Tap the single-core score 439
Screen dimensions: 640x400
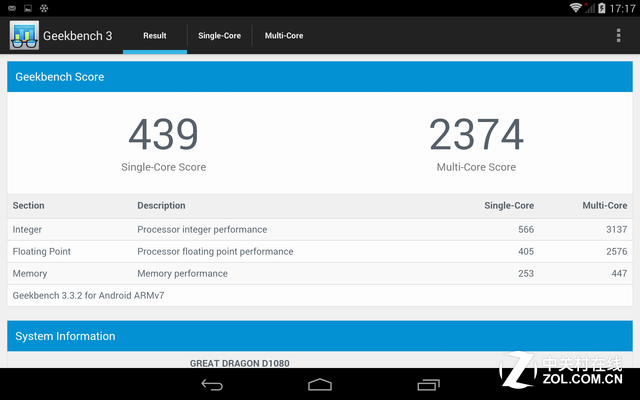[164, 134]
